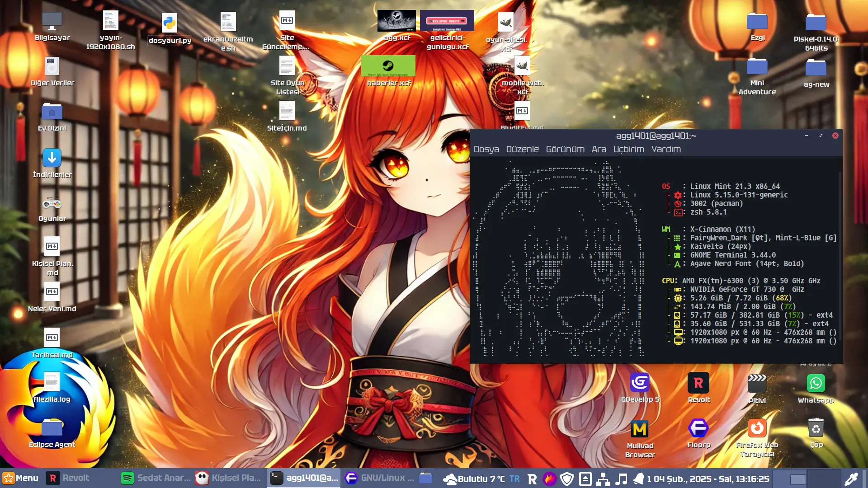Open the Ezgi folder
The width and height of the screenshot is (868, 488).
coord(757,27)
